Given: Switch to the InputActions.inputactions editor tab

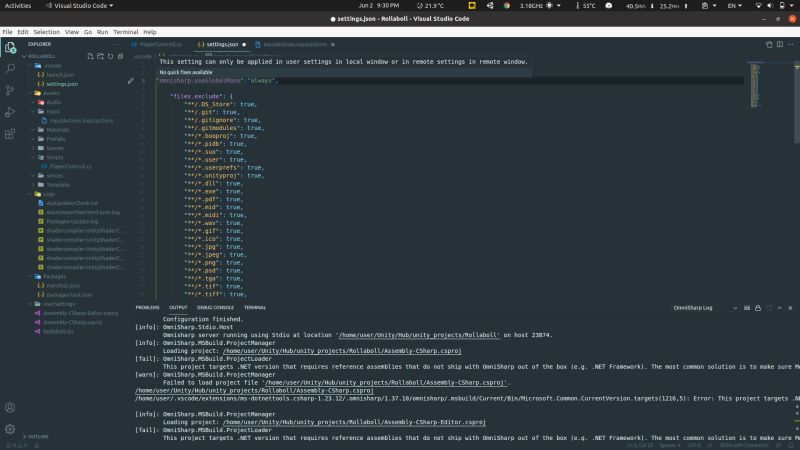Looking at the screenshot, I should point(295,44).
